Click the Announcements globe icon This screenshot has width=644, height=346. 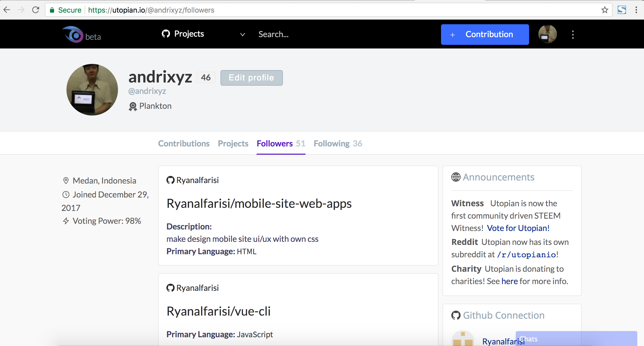[456, 177]
